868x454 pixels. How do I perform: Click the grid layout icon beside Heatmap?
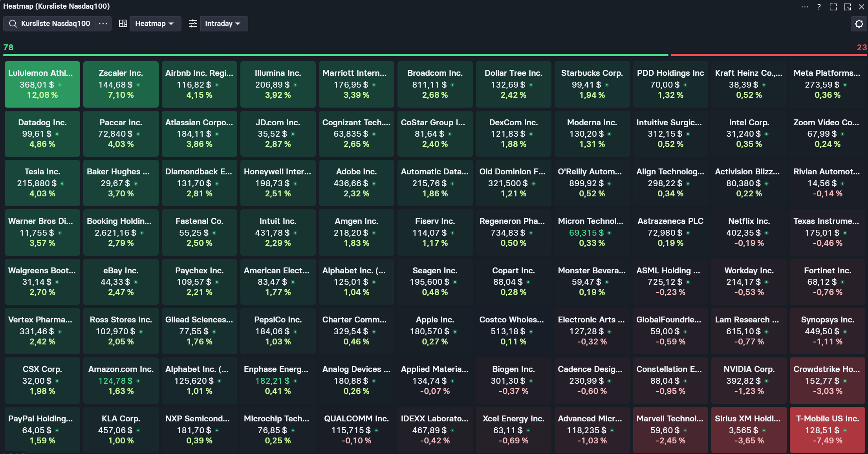(x=123, y=24)
